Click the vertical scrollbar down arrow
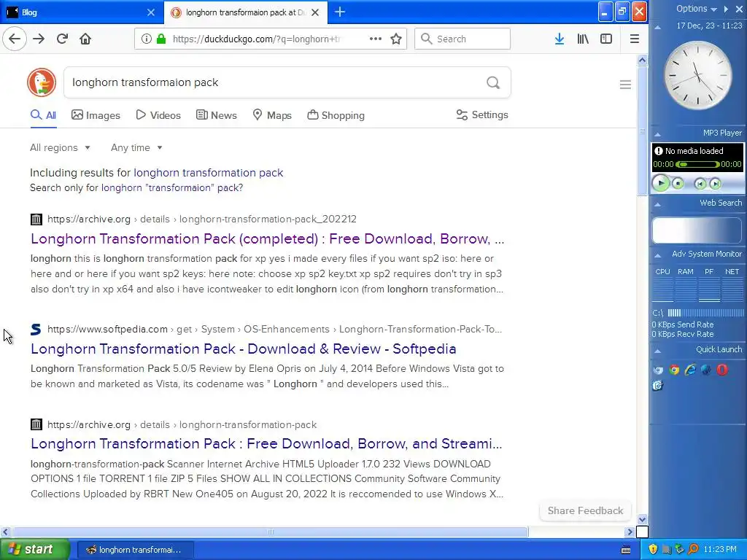 tap(642, 519)
